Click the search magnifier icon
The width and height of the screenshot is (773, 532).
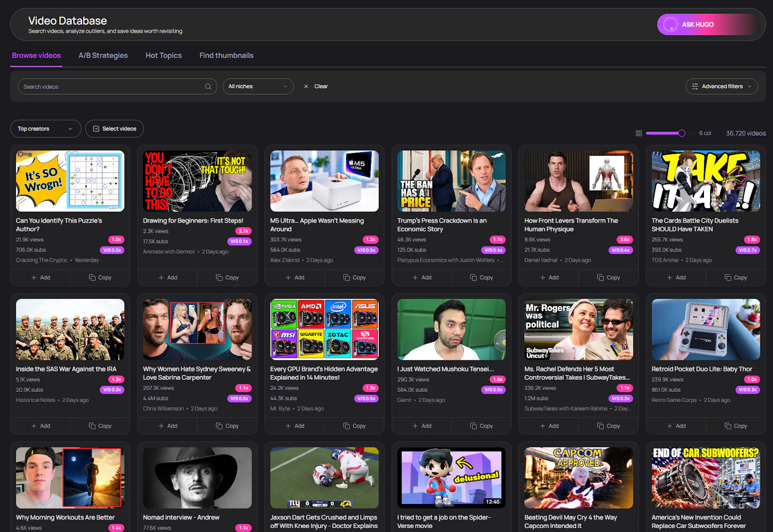point(208,86)
